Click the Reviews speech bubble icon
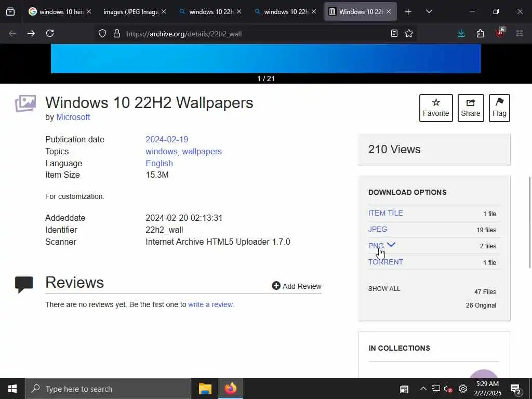Viewport: 532px width, 399px height. 24,284
